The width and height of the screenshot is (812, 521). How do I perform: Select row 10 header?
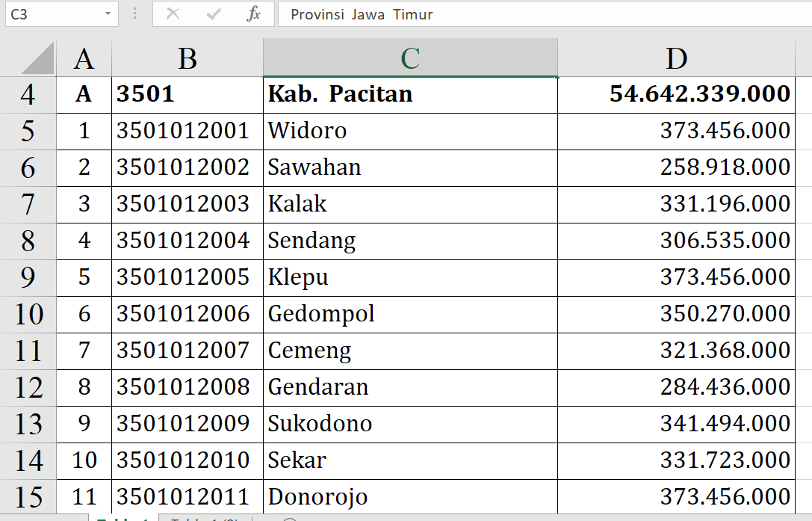tap(28, 314)
